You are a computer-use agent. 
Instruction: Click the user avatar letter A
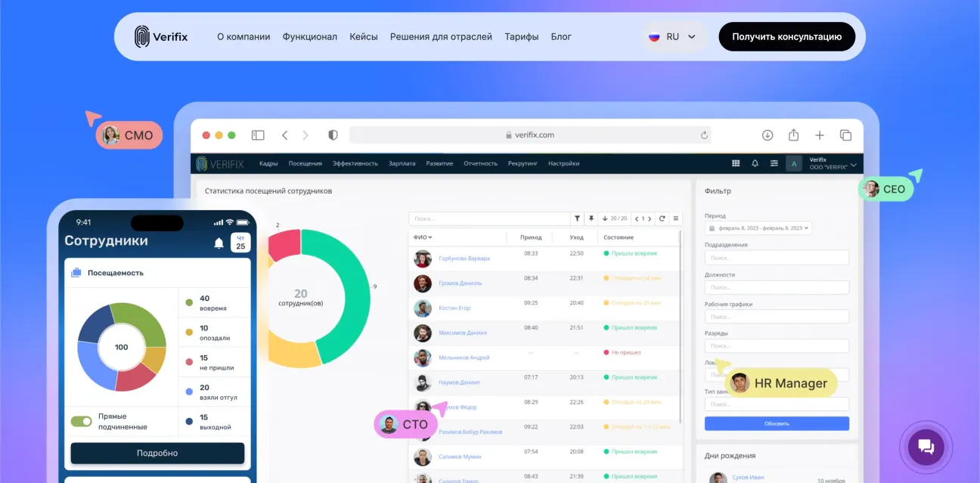(x=794, y=163)
